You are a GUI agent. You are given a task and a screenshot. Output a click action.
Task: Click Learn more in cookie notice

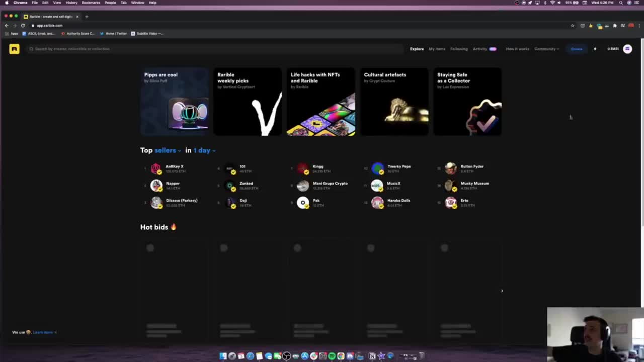[x=43, y=332]
